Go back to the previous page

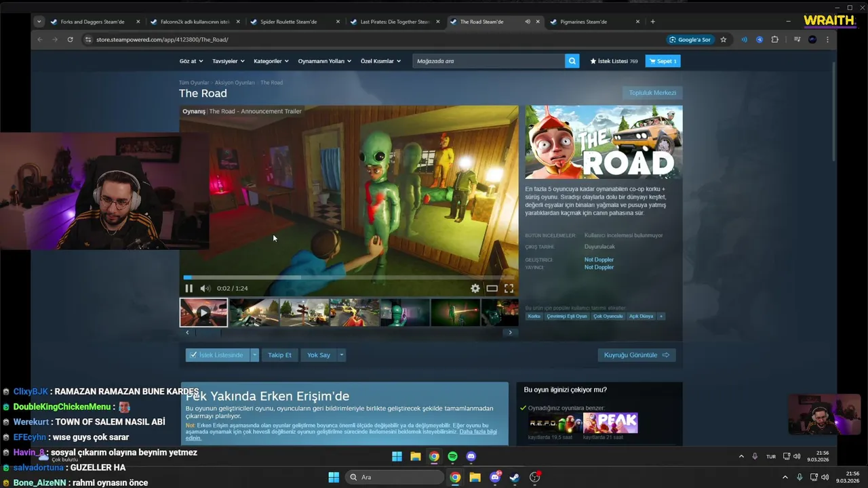(40, 39)
